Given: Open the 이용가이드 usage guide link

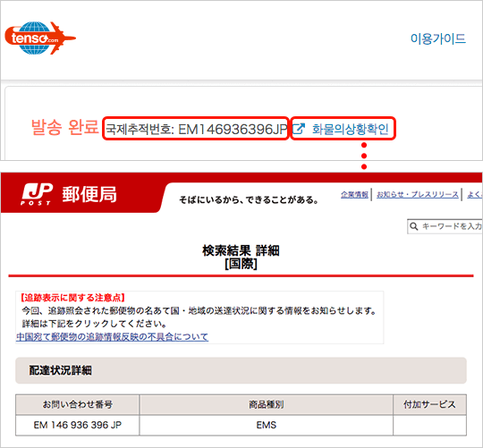Looking at the screenshot, I should 437,38.
